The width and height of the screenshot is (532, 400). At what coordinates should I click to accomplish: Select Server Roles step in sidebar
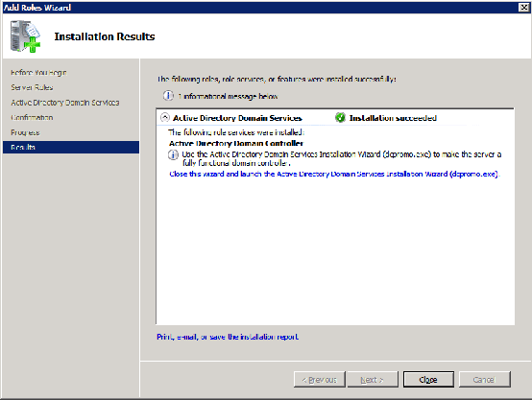32,87
